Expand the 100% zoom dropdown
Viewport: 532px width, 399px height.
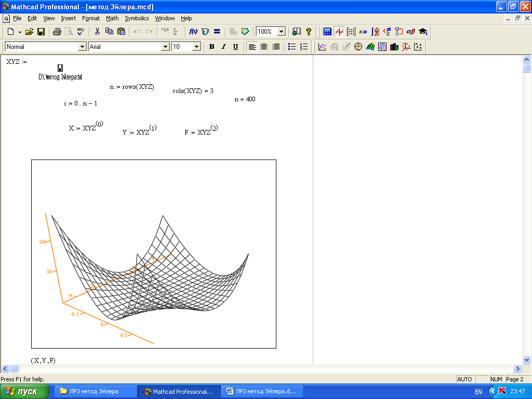(281, 32)
